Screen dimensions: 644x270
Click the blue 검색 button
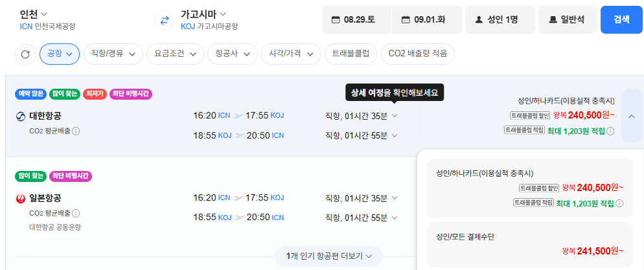tap(621, 19)
